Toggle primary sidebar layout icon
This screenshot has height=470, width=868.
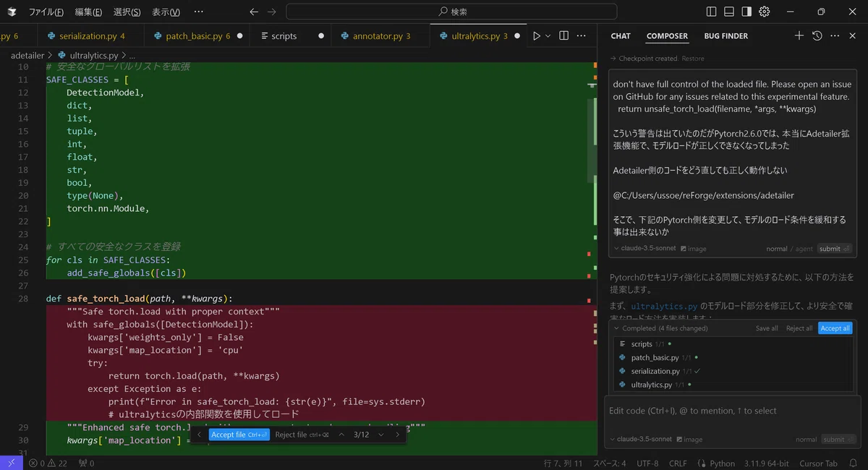click(x=712, y=12)
